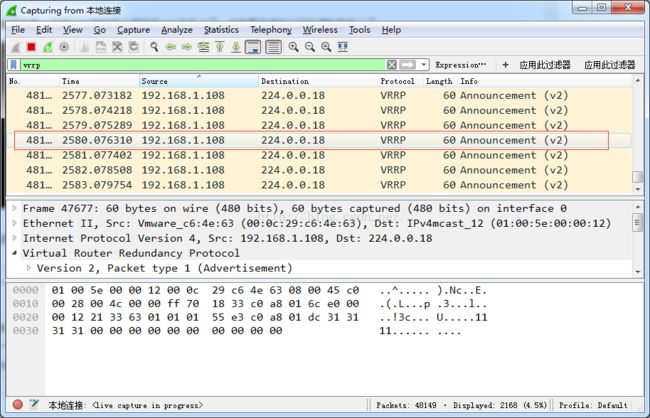Sort by the Source column header
Image resolution: width=650 pixels, height=418 pixels.
199,81
